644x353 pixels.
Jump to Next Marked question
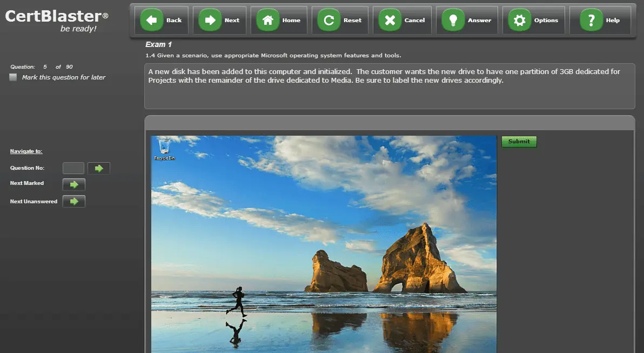[74, 184]
